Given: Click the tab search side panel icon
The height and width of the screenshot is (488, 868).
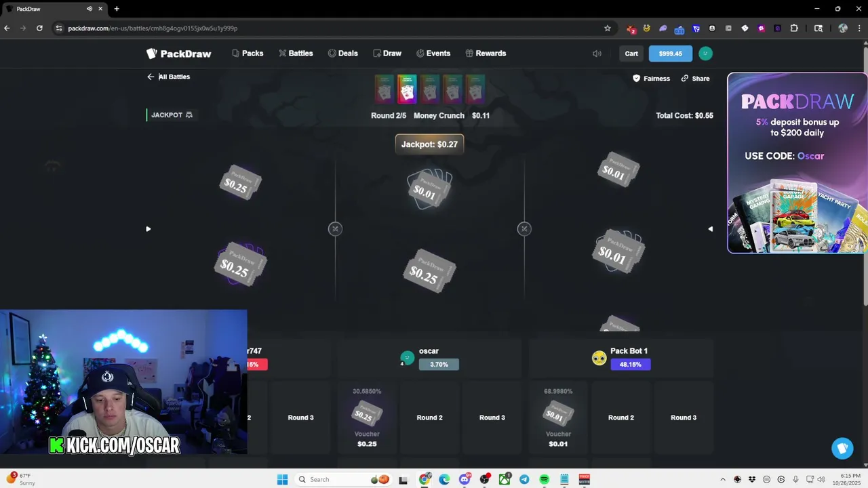Looking at the screenshot, I should (x=818, y=28).
